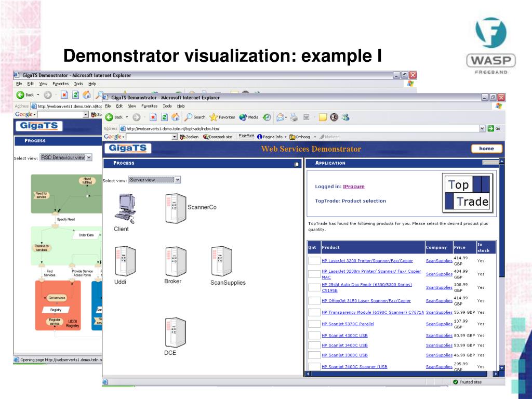Open the Favorites menu in the front window
The height and width of the screenshot is (399, 532).
coord(149,106)
